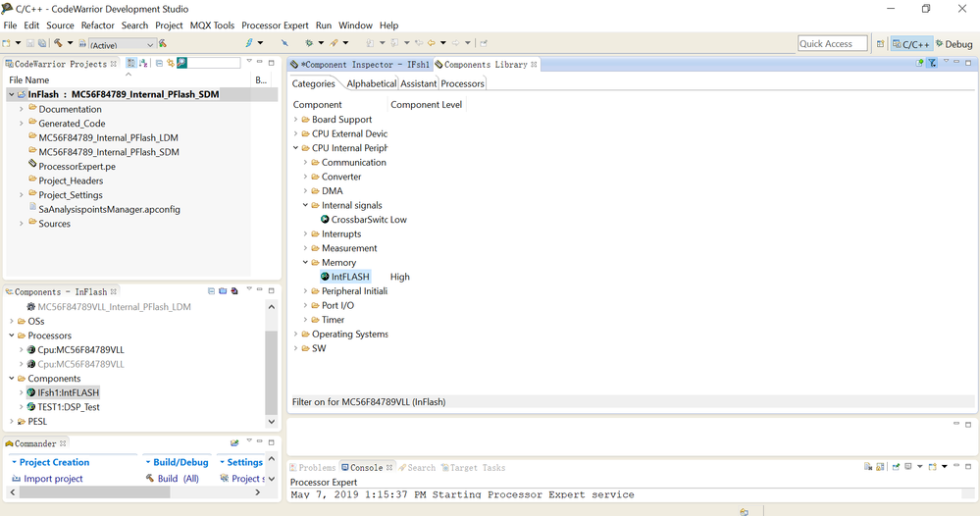This screenshot has height=516, width=980.
Task: Click the Save All toolbar icon
Action: pyautogui.click(x=41, y=43)
